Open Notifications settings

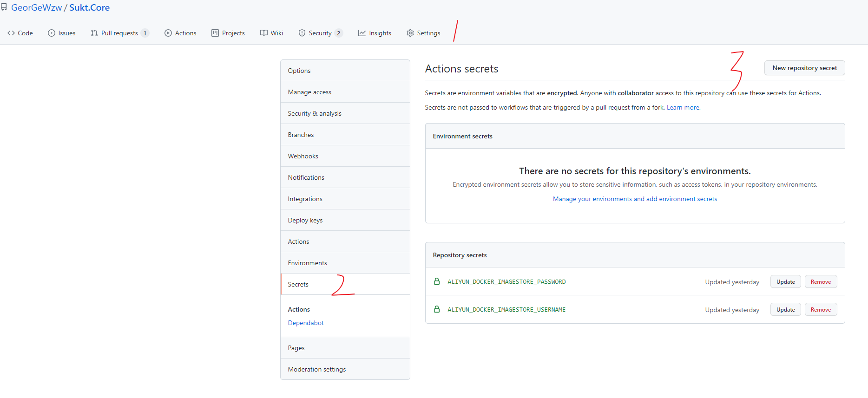pyautogui.click(x=345, y=177)
